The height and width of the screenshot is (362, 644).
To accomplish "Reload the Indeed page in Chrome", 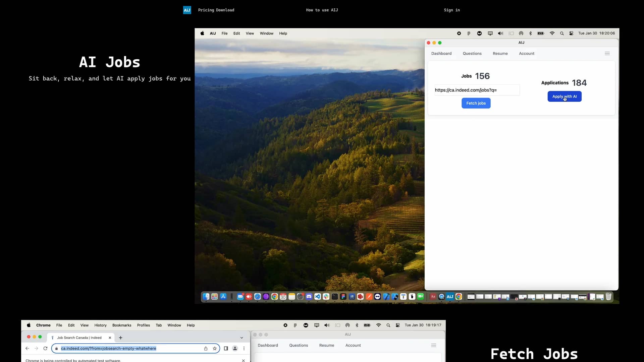I will tap(45, 349).
